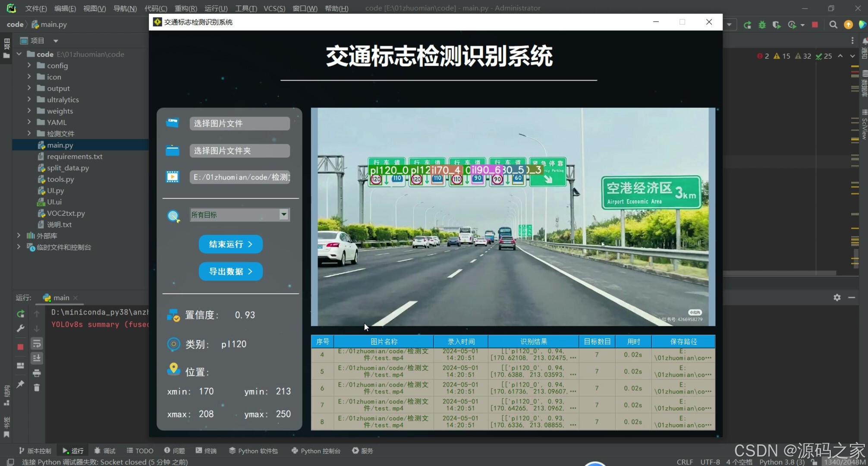
Task: Expand 外部库 in the project tree
Action: 19,236
